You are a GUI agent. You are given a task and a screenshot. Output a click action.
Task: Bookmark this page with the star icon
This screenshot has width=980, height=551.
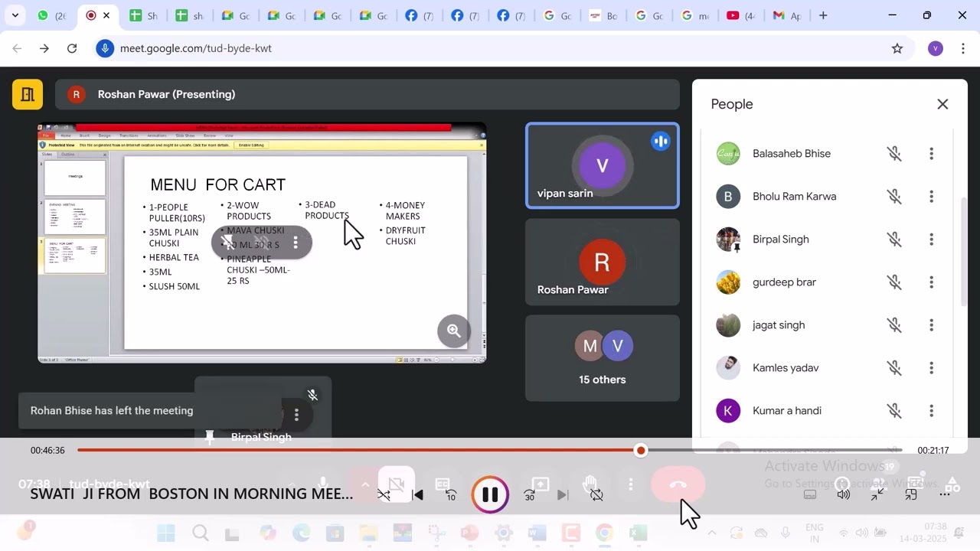click(x=897, y=48)
